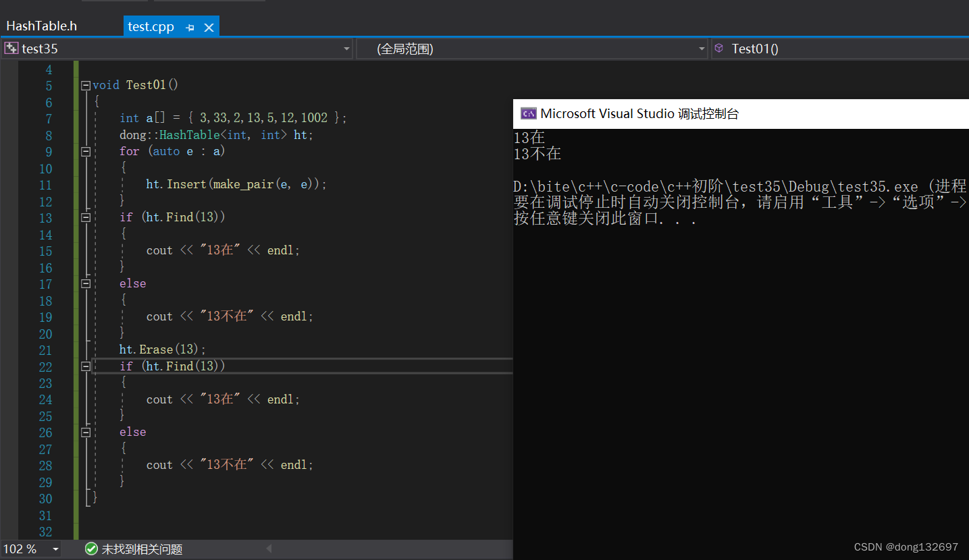Click the test35 project icon

coord(11,49)
